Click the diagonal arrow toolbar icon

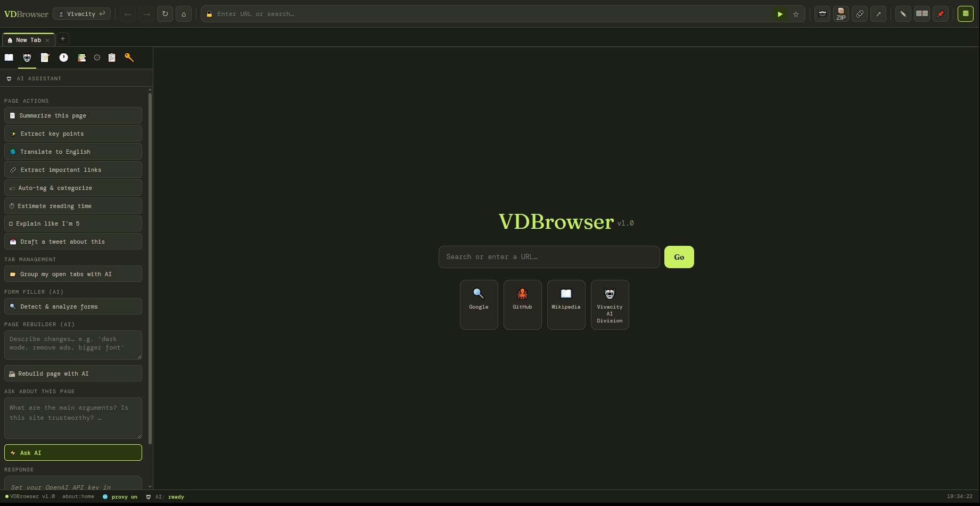click(878, 14)
